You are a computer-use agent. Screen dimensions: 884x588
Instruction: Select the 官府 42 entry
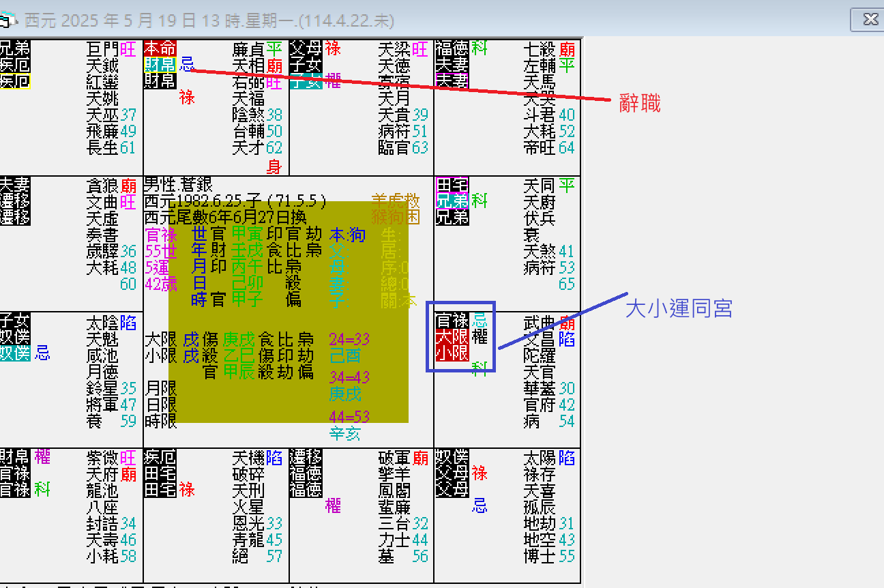(x=549, y=405)
